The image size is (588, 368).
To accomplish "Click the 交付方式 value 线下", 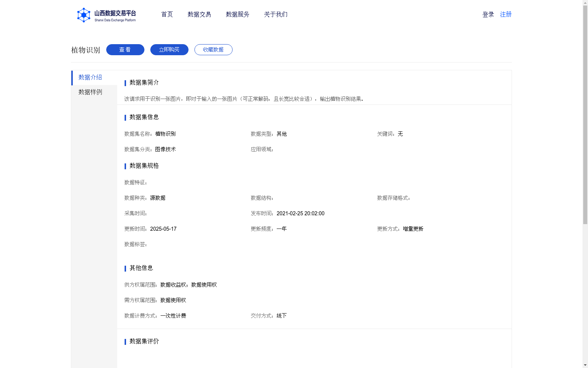I will [282, 316].
